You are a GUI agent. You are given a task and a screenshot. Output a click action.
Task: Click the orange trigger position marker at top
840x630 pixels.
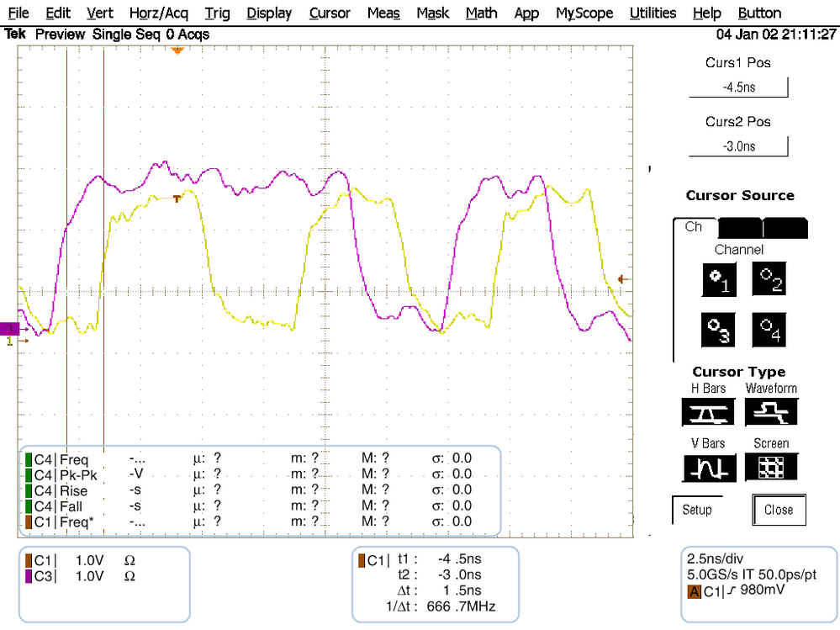(x=177, y=51)
